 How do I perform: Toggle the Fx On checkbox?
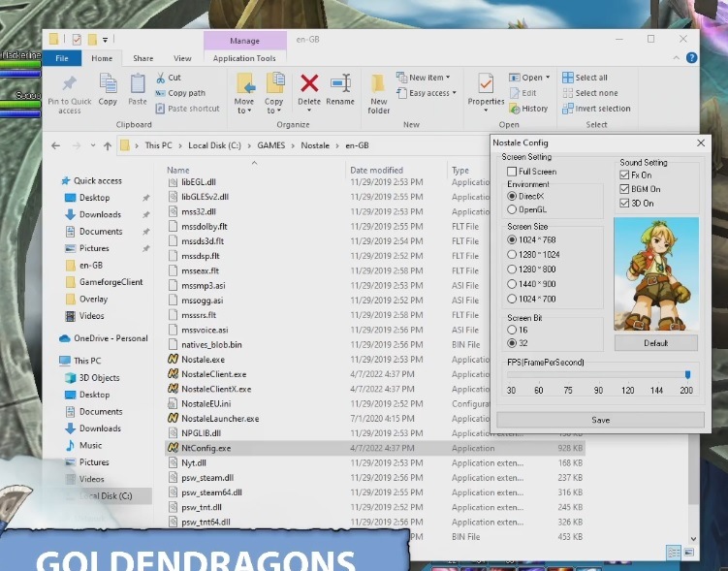click(624, 175)
